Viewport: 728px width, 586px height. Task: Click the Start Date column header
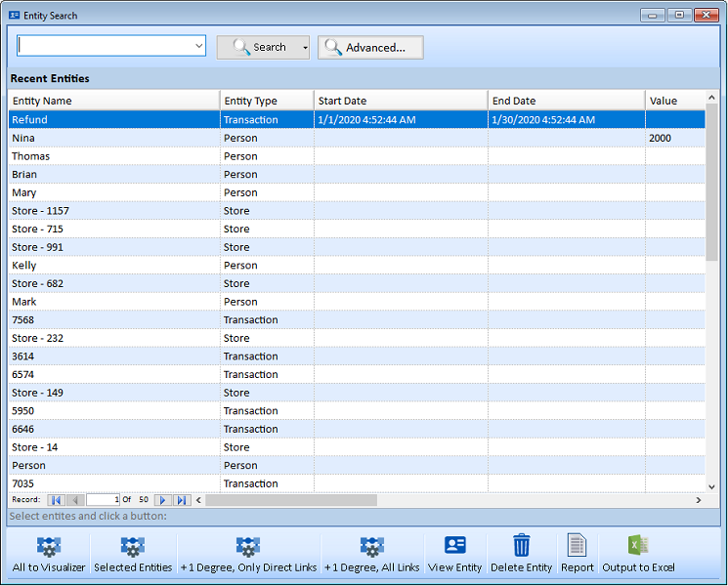[400, 101]
